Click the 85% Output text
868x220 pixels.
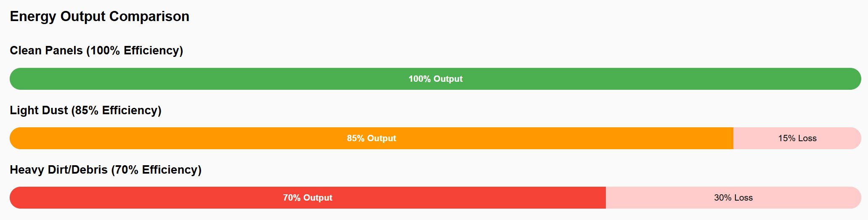[x=372, y=138]
